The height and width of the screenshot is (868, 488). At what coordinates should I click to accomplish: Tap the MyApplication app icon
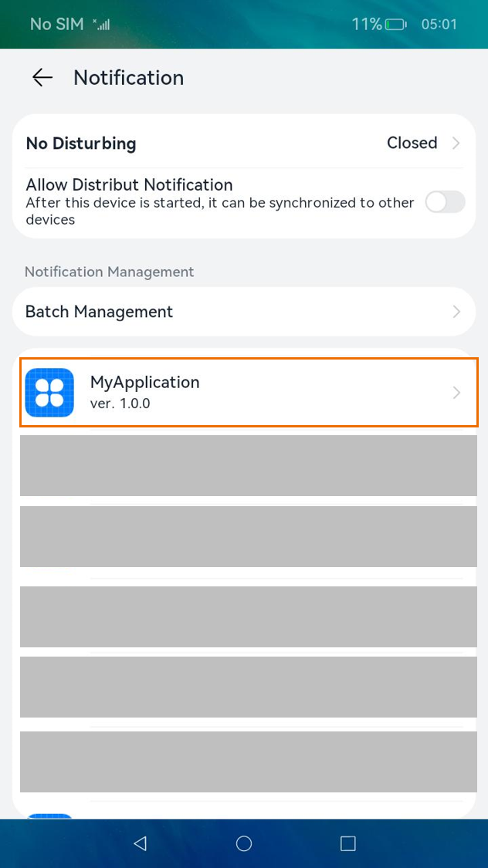[x=49, y=393]
